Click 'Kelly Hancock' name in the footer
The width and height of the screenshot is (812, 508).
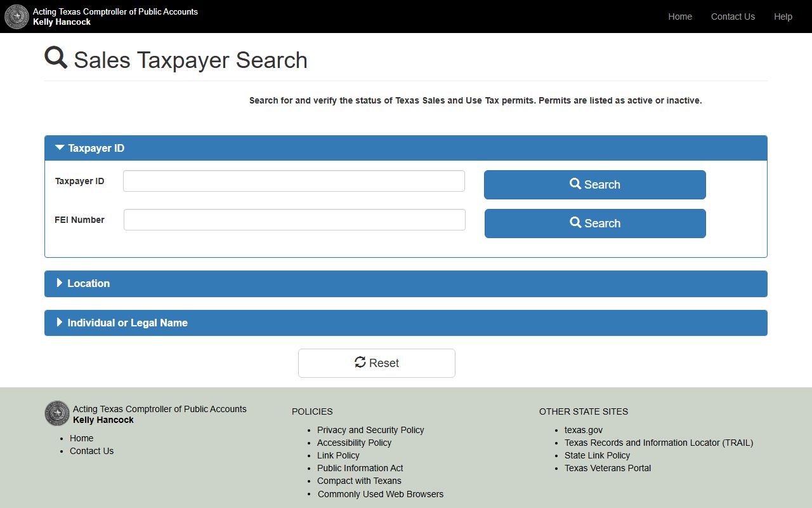103,420
